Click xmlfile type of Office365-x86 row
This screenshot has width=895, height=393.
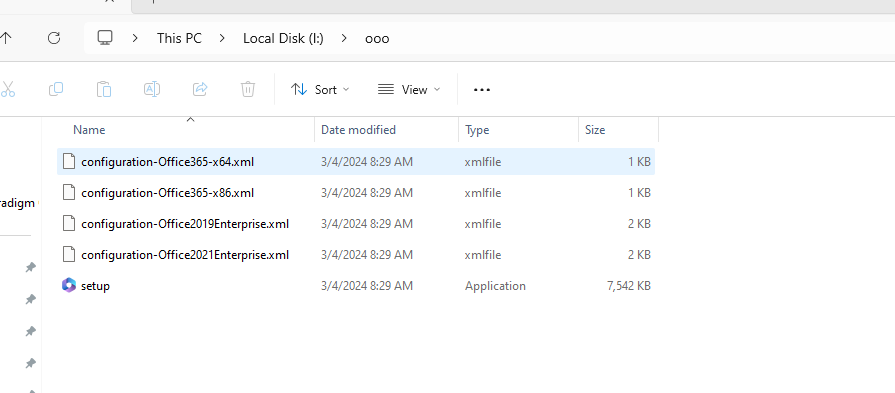483,193
